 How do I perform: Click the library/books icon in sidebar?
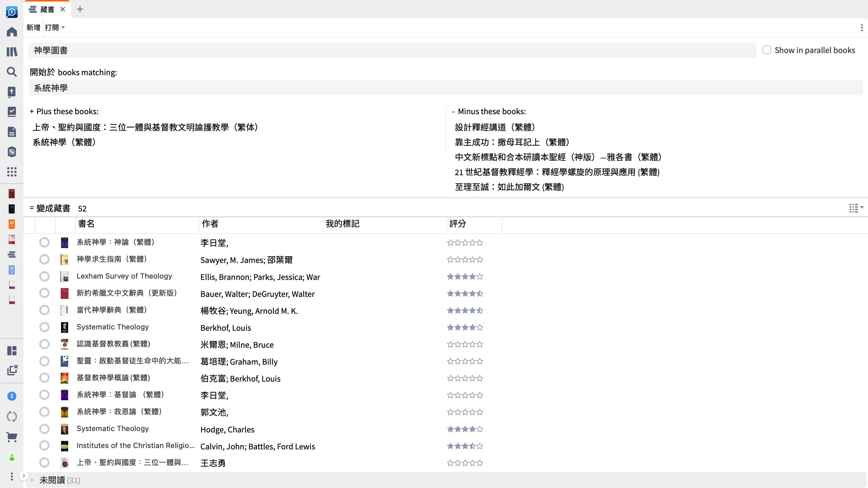point(12,52)
